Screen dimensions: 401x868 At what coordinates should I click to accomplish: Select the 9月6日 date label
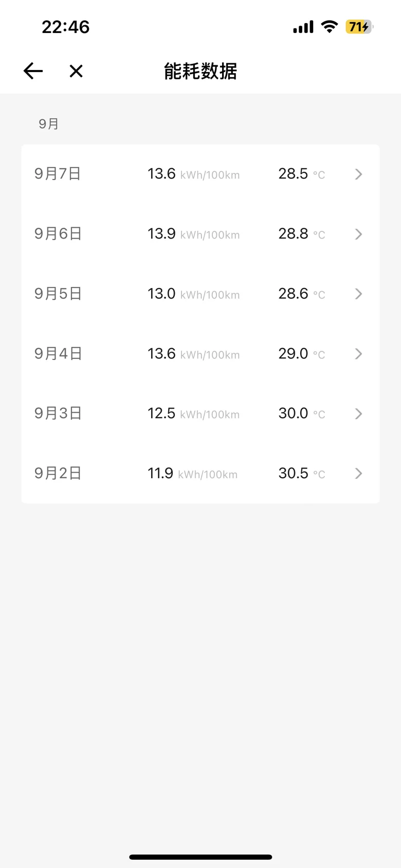(x=58, y=234)
